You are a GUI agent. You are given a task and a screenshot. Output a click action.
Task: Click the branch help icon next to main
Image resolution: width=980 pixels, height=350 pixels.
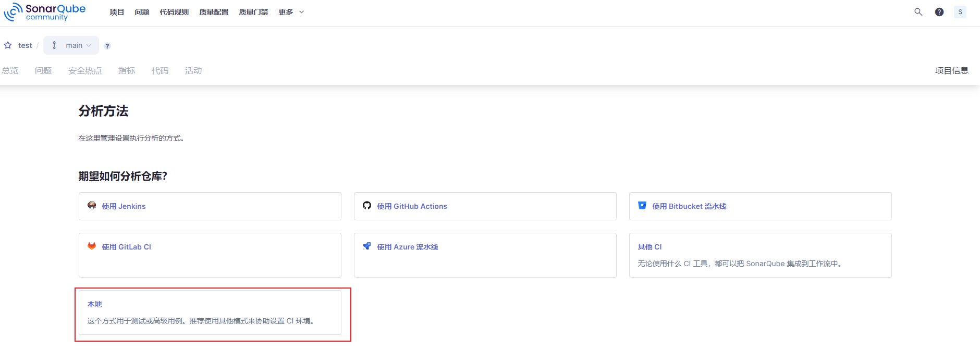point(107,46)
